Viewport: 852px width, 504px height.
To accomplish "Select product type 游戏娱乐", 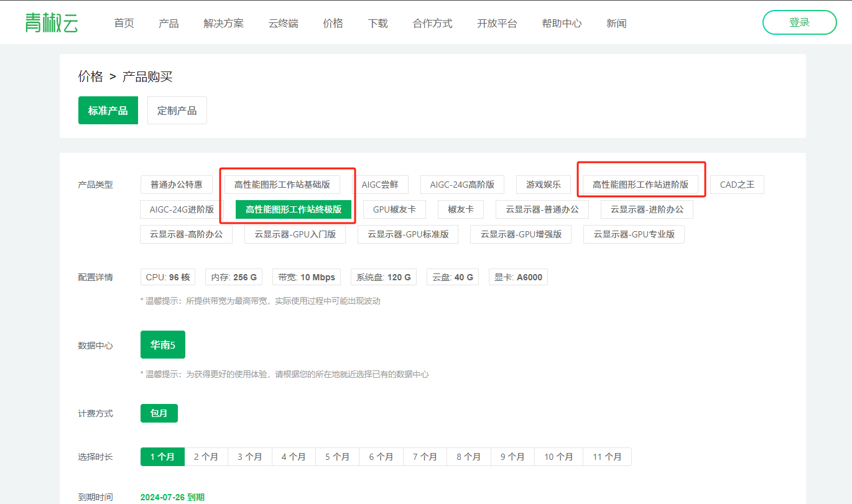I will coord(544,185).
